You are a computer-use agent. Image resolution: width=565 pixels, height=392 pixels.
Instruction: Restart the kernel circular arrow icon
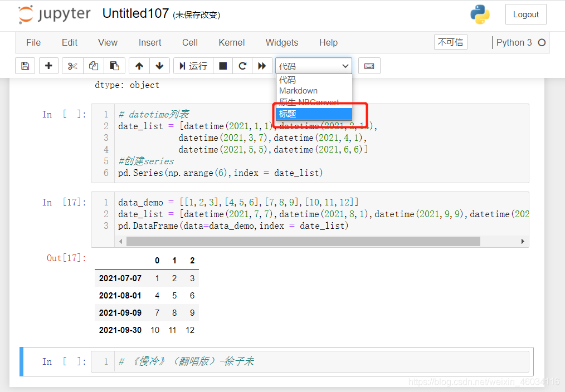(242, 66)
